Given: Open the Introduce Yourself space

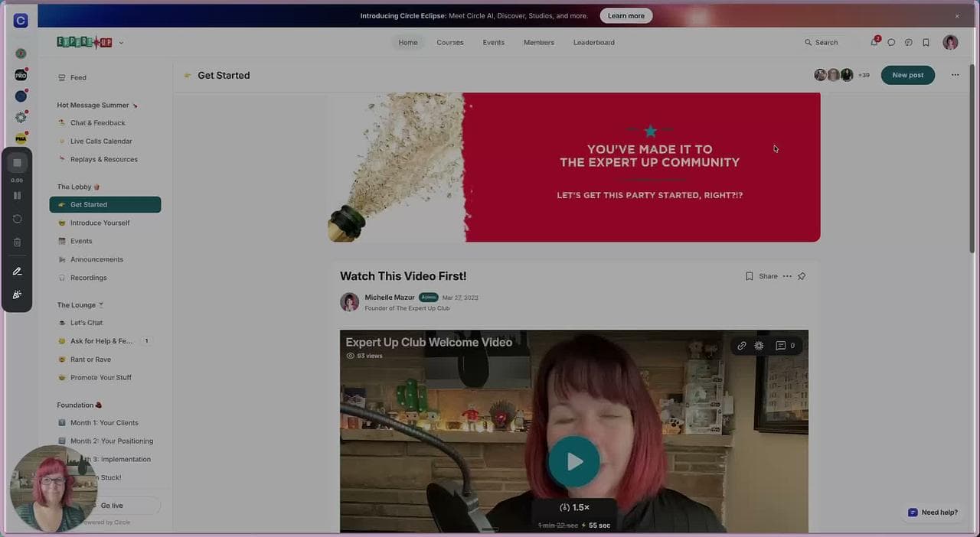Looking at the screenshot, I should pyautogui.click(x=106, y=223).
